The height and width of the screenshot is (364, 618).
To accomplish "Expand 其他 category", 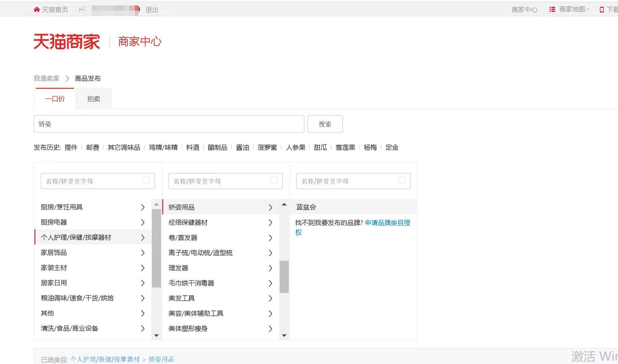I will click(x=143, y=313).
